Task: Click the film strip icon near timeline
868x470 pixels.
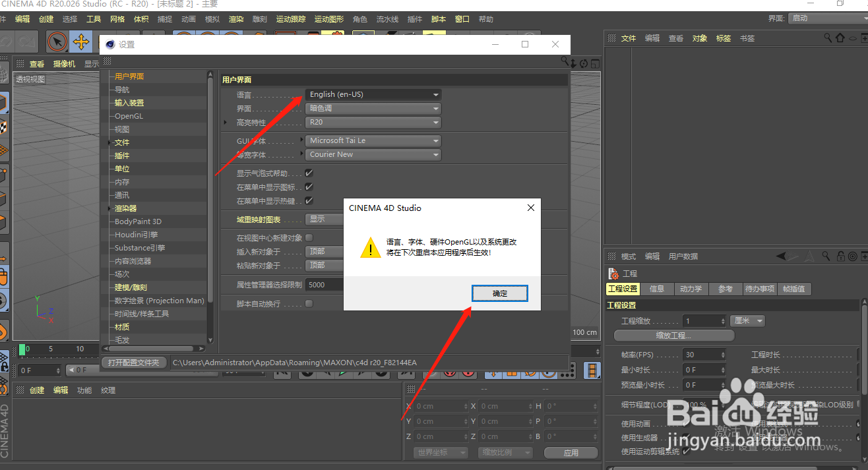Action: click(593, 370)
